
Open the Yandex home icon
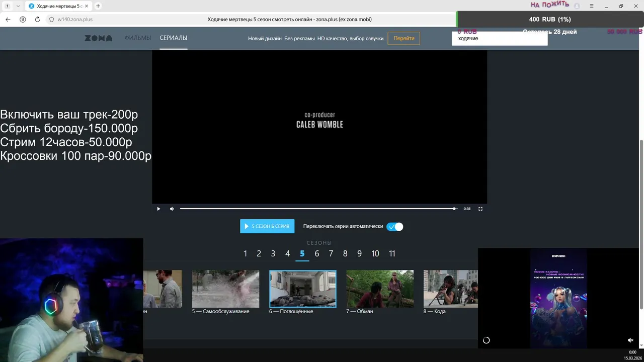tap(23, 20)
